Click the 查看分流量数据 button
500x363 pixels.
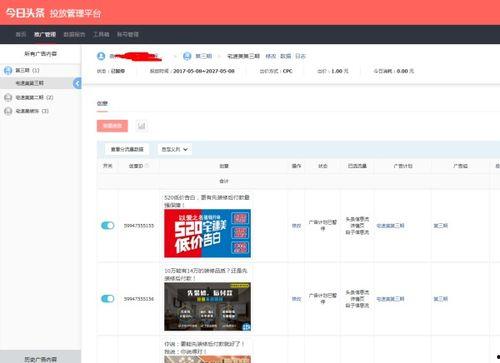click(x=127, y=149)
